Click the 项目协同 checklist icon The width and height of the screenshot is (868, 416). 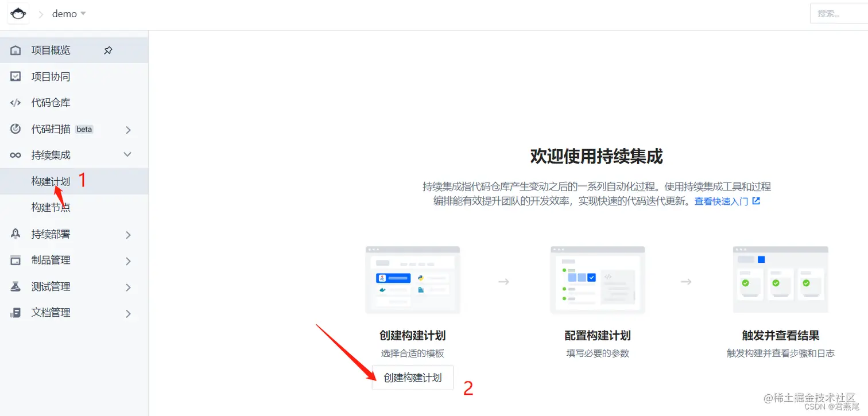click(15, 76)
